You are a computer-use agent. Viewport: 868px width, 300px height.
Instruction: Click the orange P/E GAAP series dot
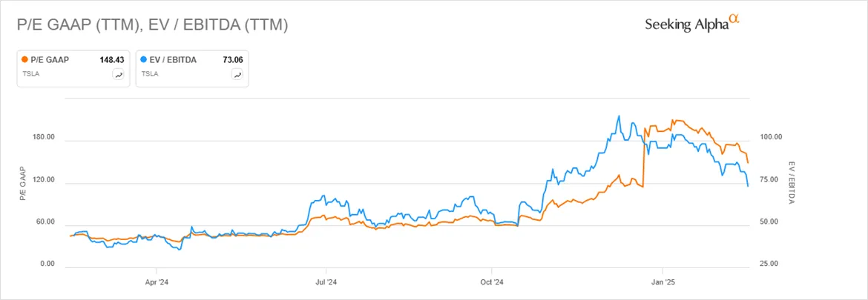point(24,60)
